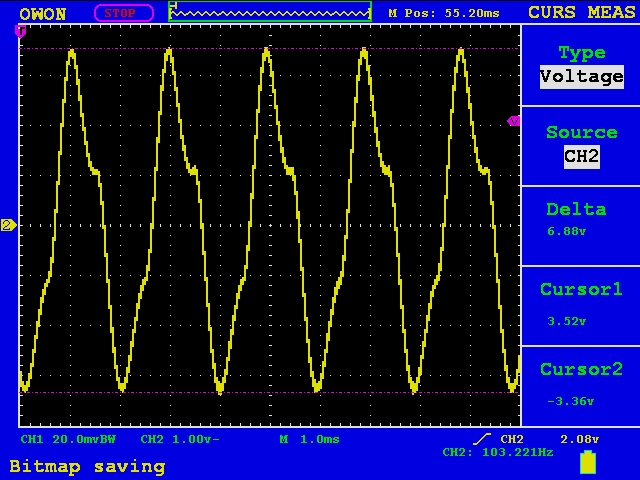
Task: Click the magenta trigger level arrow marker
Action: point(513,121)
